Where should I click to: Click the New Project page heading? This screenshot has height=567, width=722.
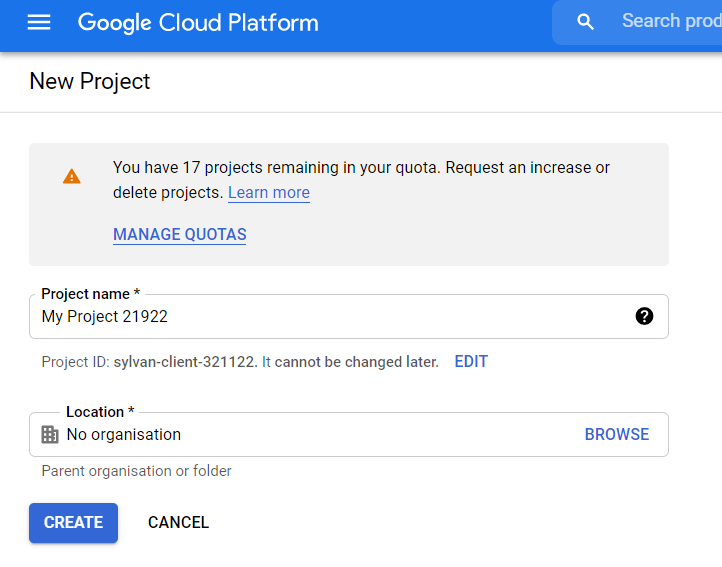(x=90, y=82)
